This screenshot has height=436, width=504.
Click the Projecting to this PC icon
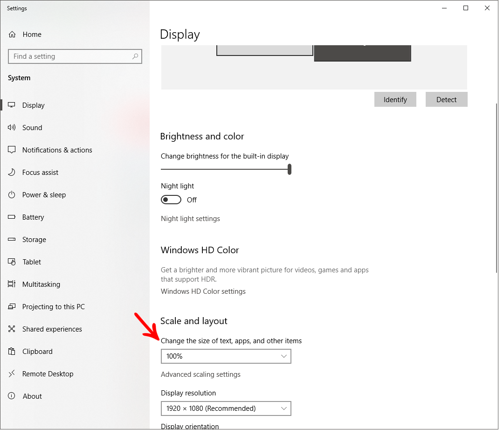[x=12, y=307]
